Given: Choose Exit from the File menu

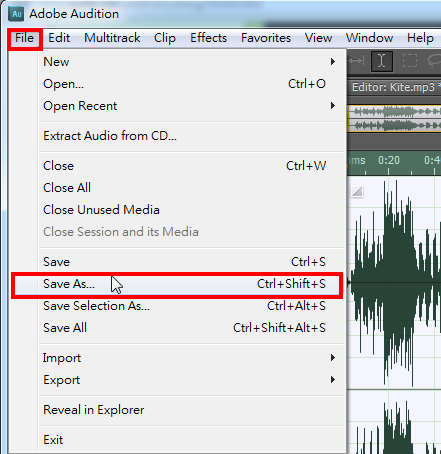Looking at the screenshot, I should 191,440.
